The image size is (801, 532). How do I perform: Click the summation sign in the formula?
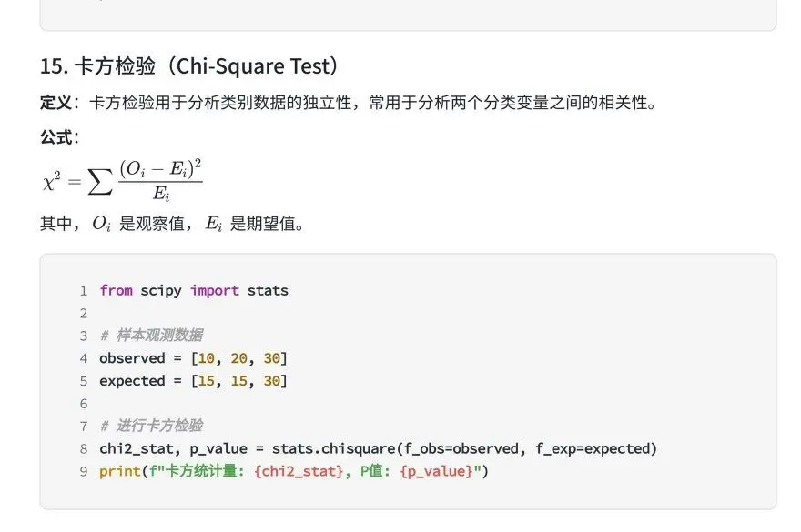point(98,181)
